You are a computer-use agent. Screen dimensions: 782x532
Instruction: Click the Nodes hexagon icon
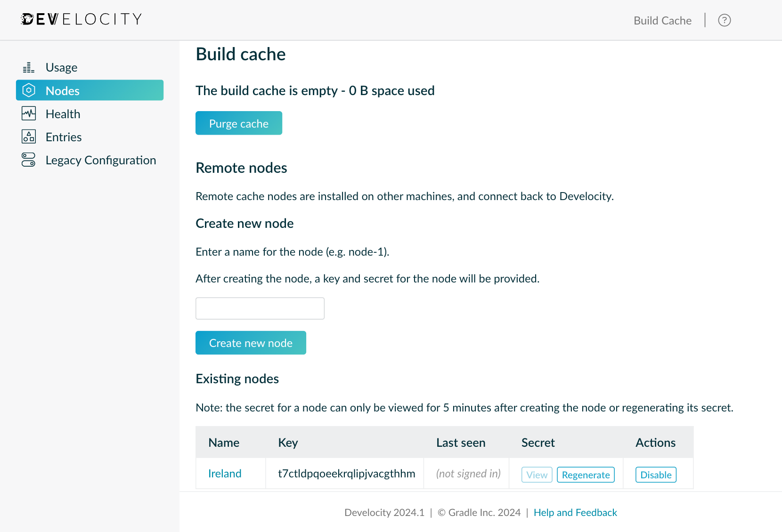[29, 90]
